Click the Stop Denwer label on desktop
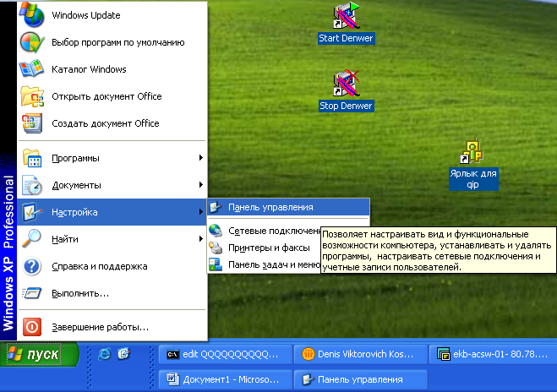Viewport: 557px width, 392px height. point(346,106)
